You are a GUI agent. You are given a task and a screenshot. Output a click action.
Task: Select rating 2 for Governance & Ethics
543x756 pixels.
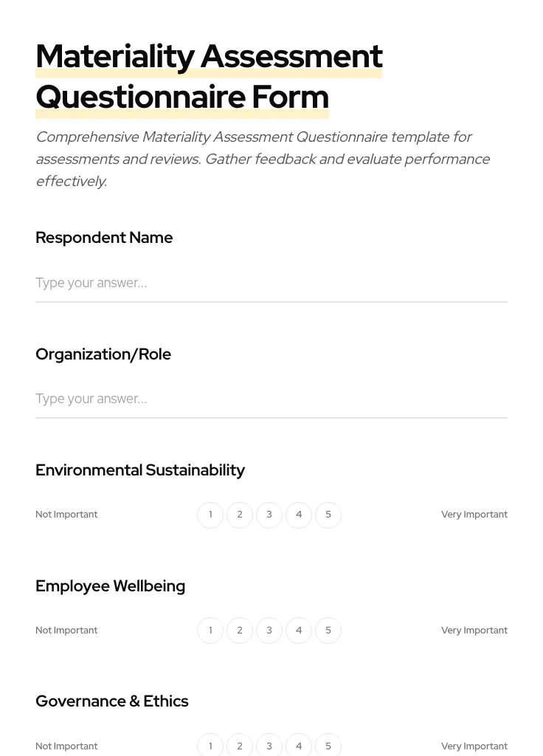[x=240, y=746]
